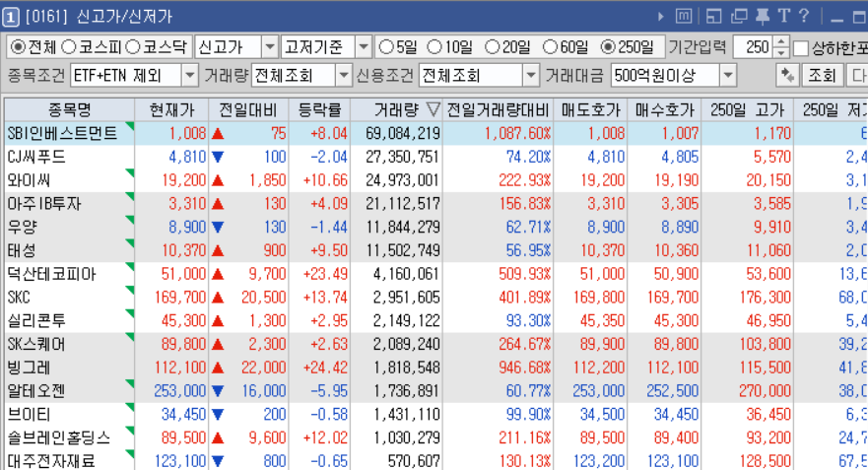The image size is (868, 470).
Task: Pin the window with the pushpin icon
Action: tap(763, 17)
